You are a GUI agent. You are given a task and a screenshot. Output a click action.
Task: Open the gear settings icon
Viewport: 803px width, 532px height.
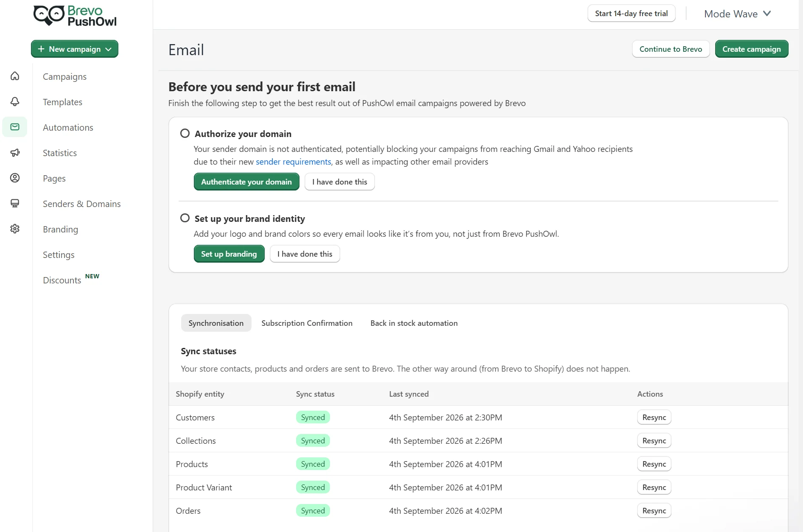tap(15, 229)
